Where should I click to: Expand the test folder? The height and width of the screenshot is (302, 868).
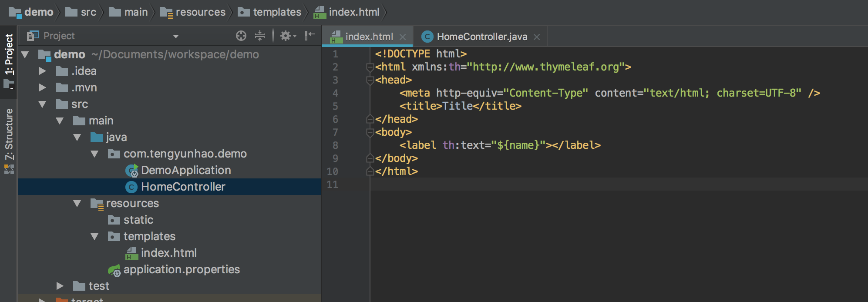tap(60, 286)
